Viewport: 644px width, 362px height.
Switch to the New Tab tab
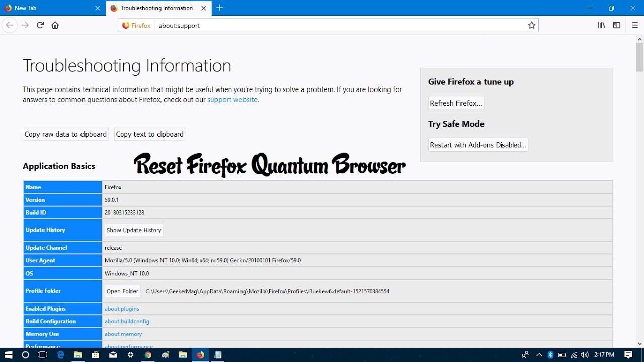[53, 8]
